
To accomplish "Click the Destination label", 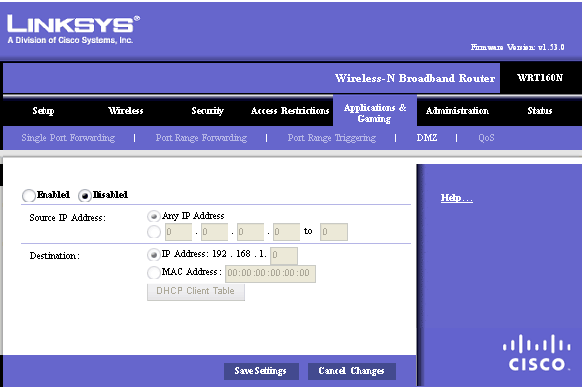I will pos(55,256).
